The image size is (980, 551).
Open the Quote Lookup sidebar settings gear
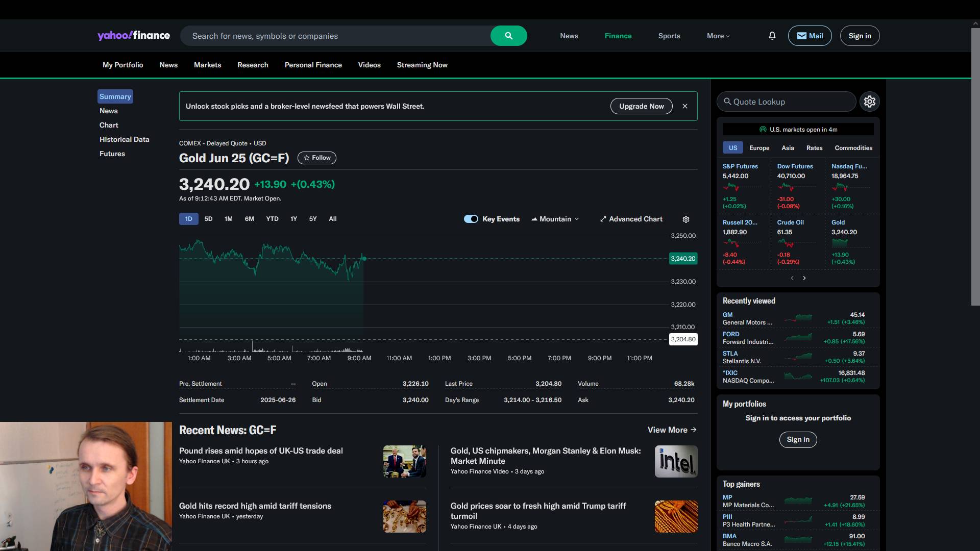[869, 102]
